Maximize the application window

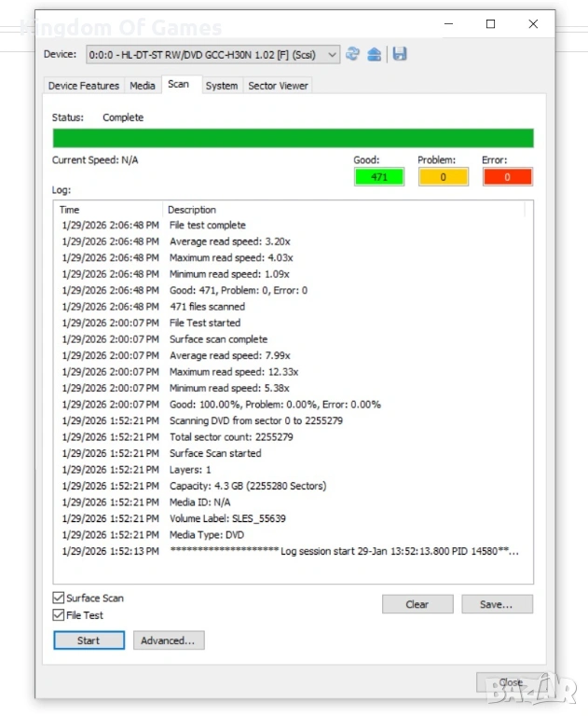pyautogui.click(x=491, y=25)
